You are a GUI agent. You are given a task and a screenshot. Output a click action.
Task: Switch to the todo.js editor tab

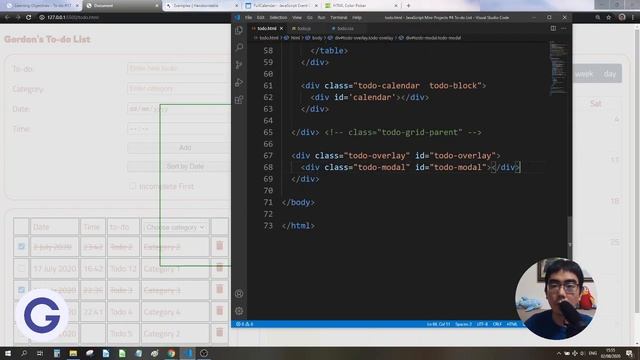(x=304, y=29)
